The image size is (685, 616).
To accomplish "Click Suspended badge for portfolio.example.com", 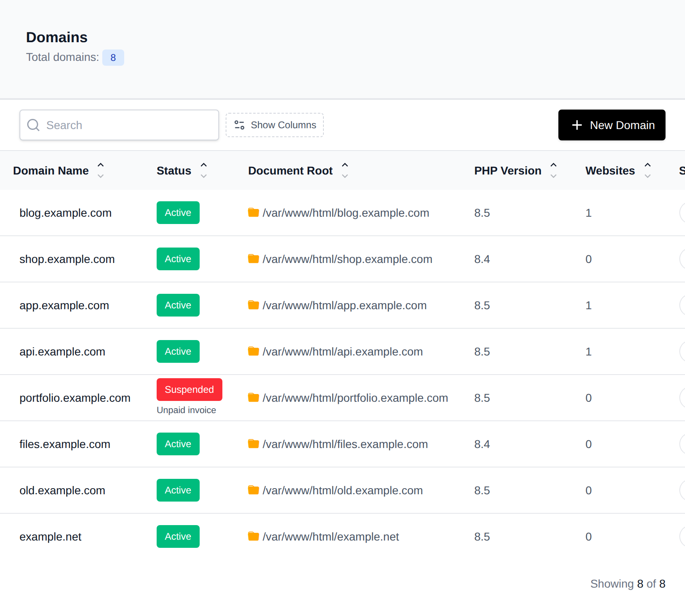I will [190, 390].
